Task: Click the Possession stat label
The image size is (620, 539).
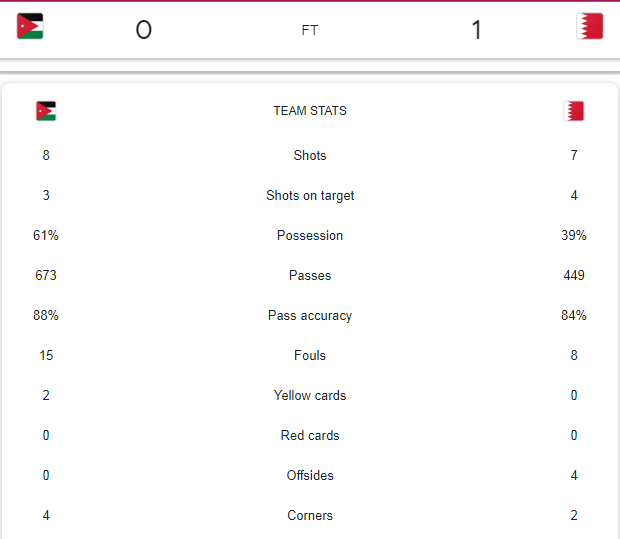Action: tap(310, 235)
